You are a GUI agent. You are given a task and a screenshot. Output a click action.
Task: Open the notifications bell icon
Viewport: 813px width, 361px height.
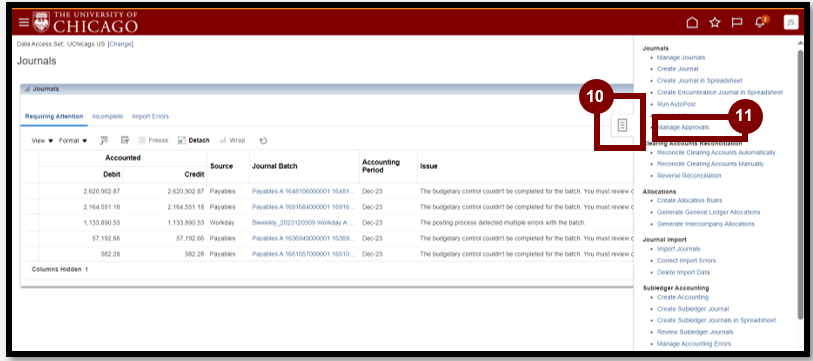point(760,22)
